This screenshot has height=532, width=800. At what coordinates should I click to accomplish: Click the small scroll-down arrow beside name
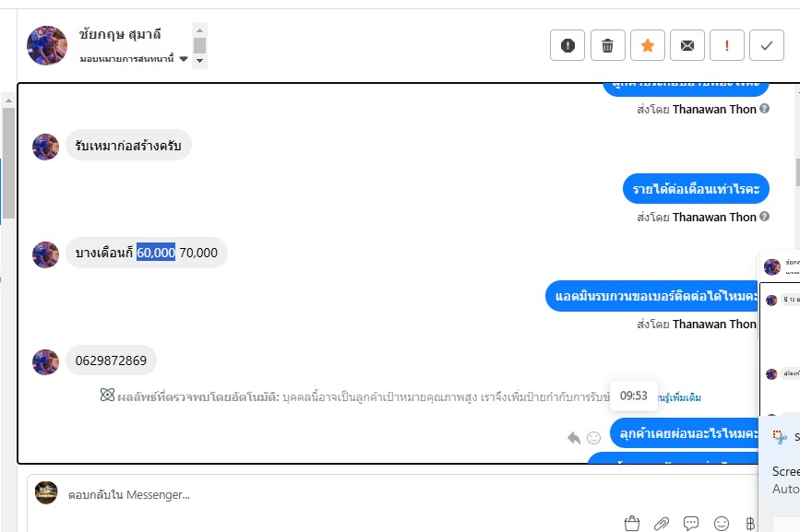(x=200, y=61)
